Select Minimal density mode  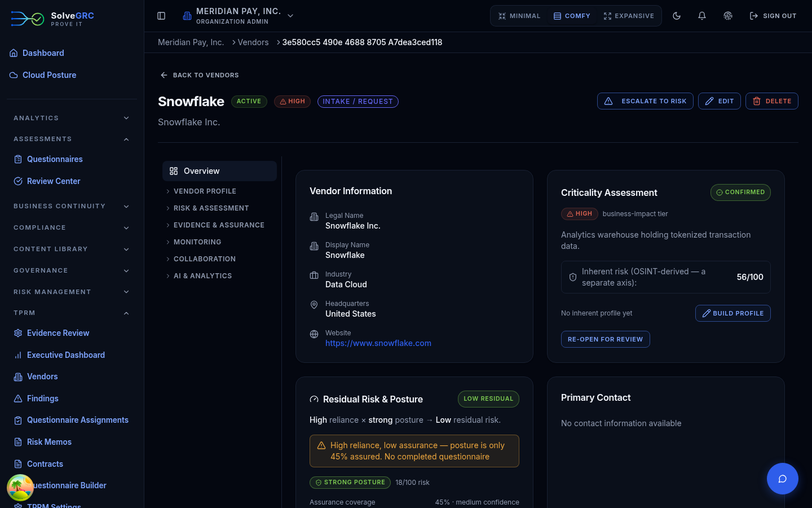pos(519,16)
